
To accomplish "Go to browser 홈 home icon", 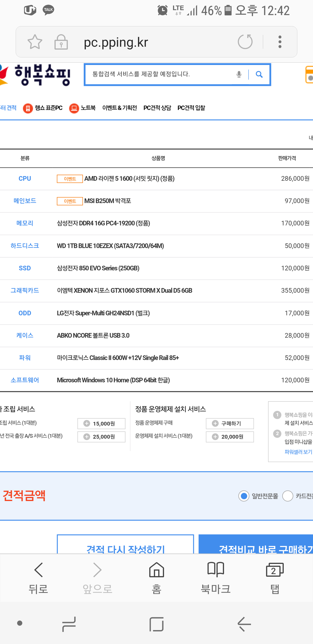I will click(156, 578).
